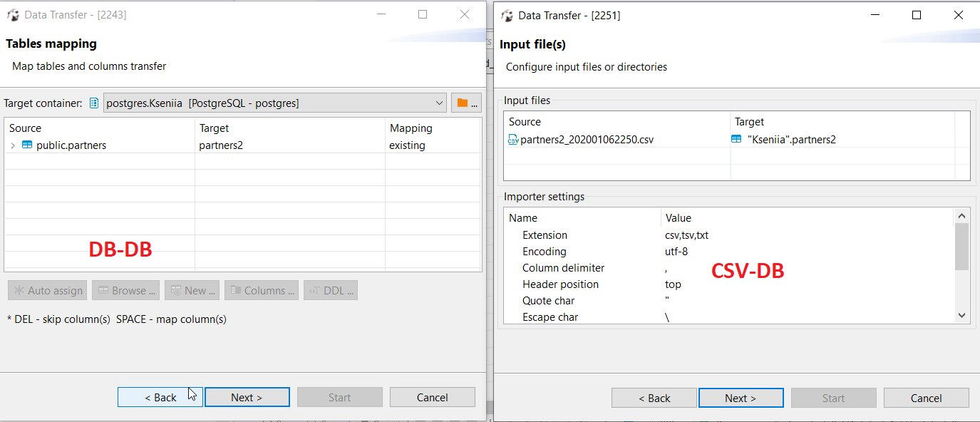The height and width of the screenshot is (422, 980).
Task: Click the table list icon beside Target container label
Action: [93, 102]
